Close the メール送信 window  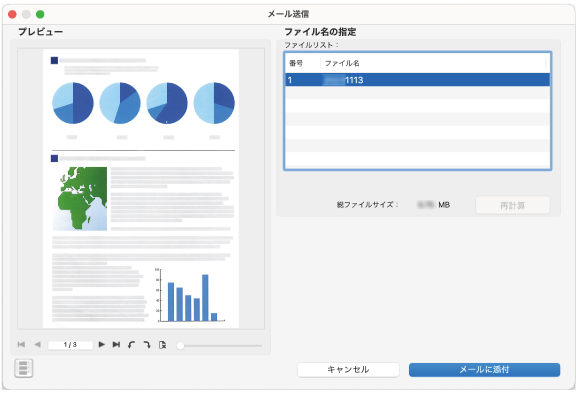point(12,14)
